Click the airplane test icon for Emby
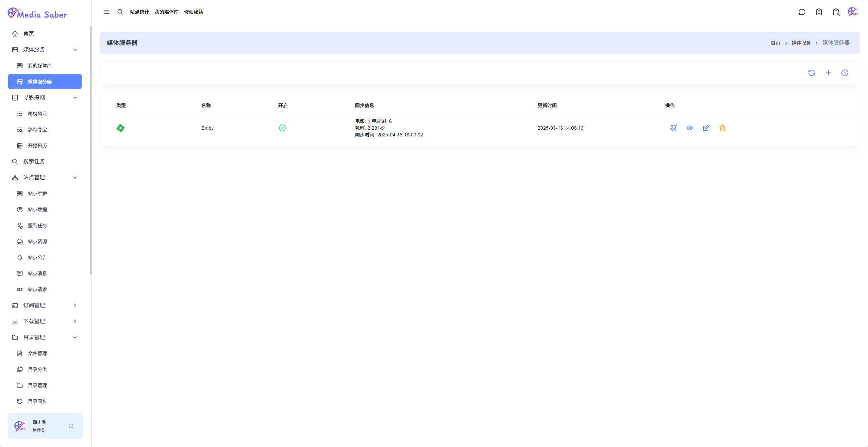This screenshot has width=868, height=447. pyautogui.click(x=673, y=128)
